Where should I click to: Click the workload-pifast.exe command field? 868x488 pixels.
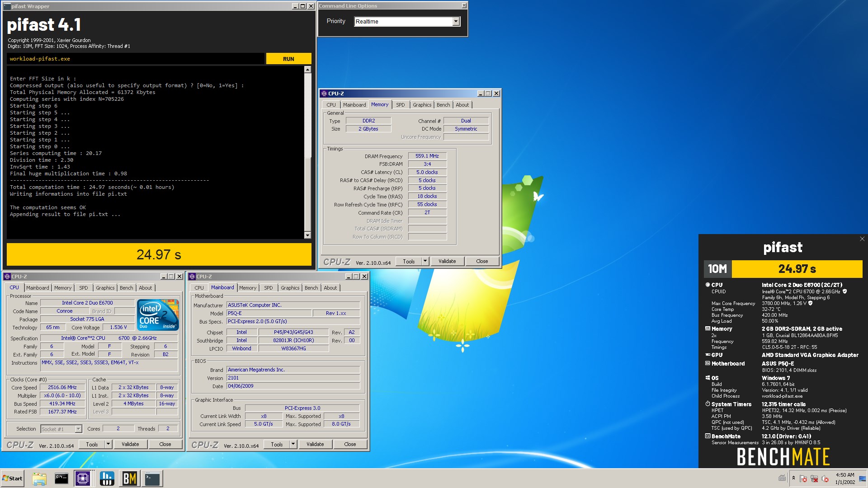[x=136, y=59]
